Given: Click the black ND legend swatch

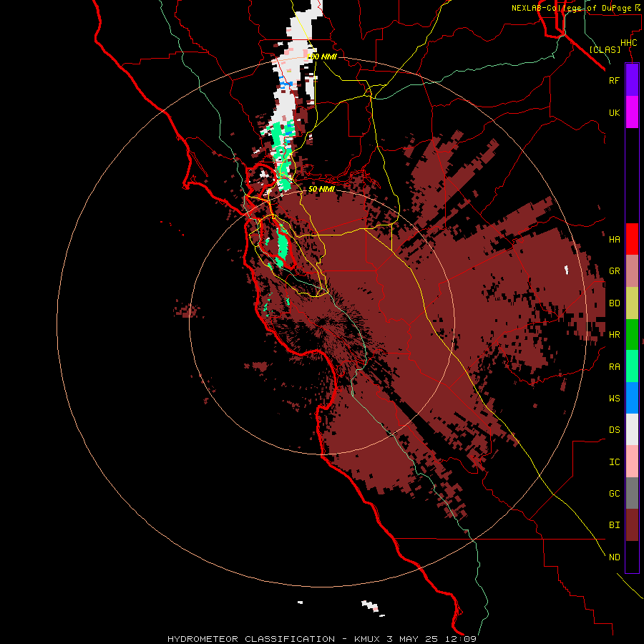Looking at the screenshot, I should click(x=632, y=557).
